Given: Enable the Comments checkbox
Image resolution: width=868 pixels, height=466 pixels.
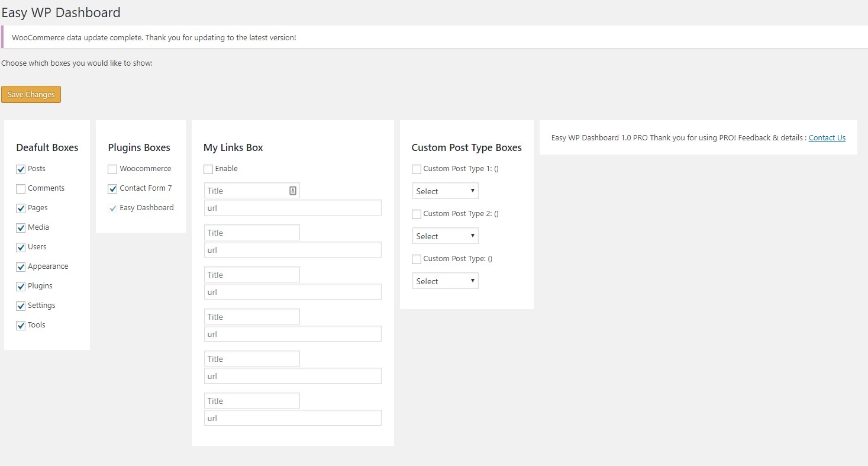Looking at the screenshot, I should click(21, 189).
